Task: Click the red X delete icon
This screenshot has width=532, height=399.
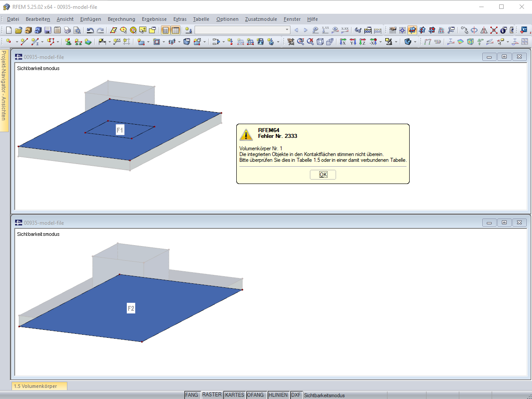Action: pyautogui.click(x=493, y=30)
